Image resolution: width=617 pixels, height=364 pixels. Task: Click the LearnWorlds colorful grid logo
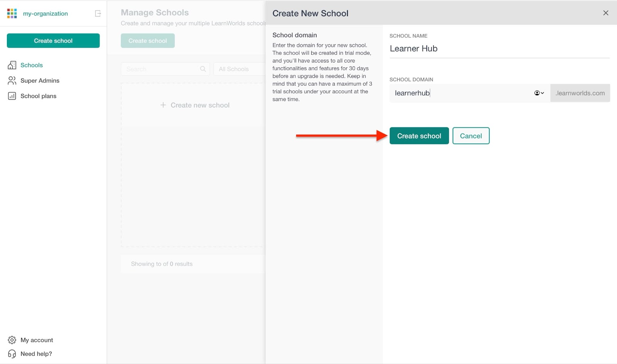coord(12,13)
